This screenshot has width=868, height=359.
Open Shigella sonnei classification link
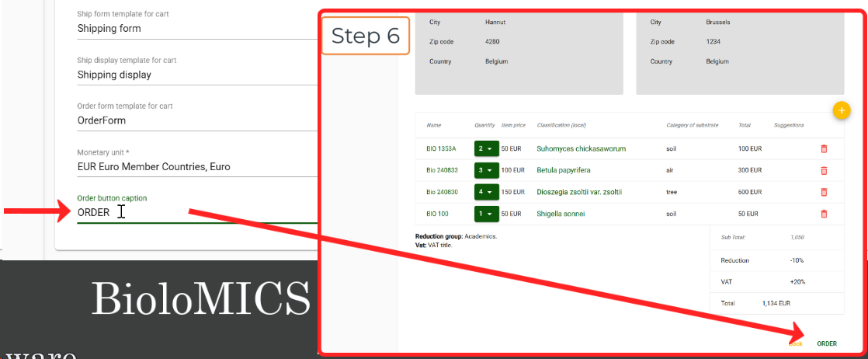click(x=561, y=214)
